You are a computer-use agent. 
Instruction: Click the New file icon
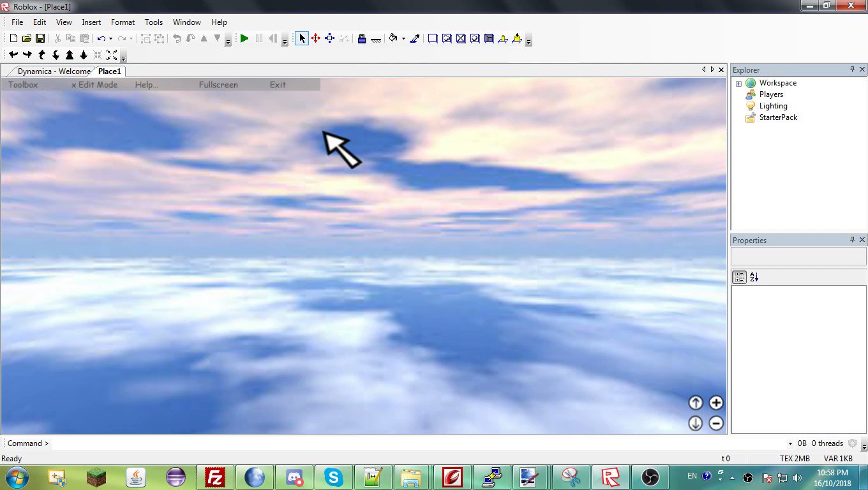(13, 38)
